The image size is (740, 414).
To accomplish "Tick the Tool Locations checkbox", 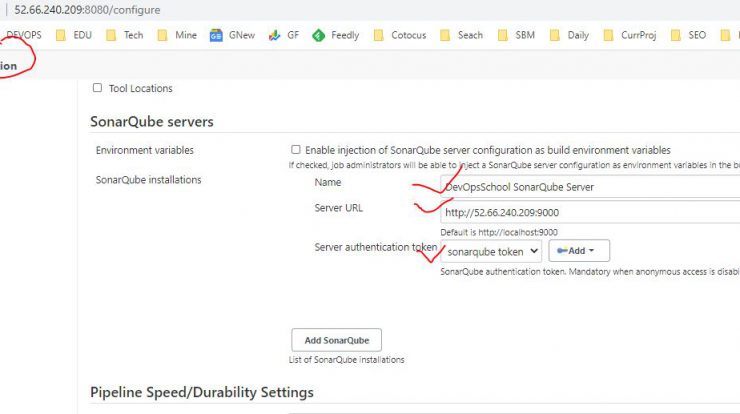I will pyautogui.click(x=97, y=88).
